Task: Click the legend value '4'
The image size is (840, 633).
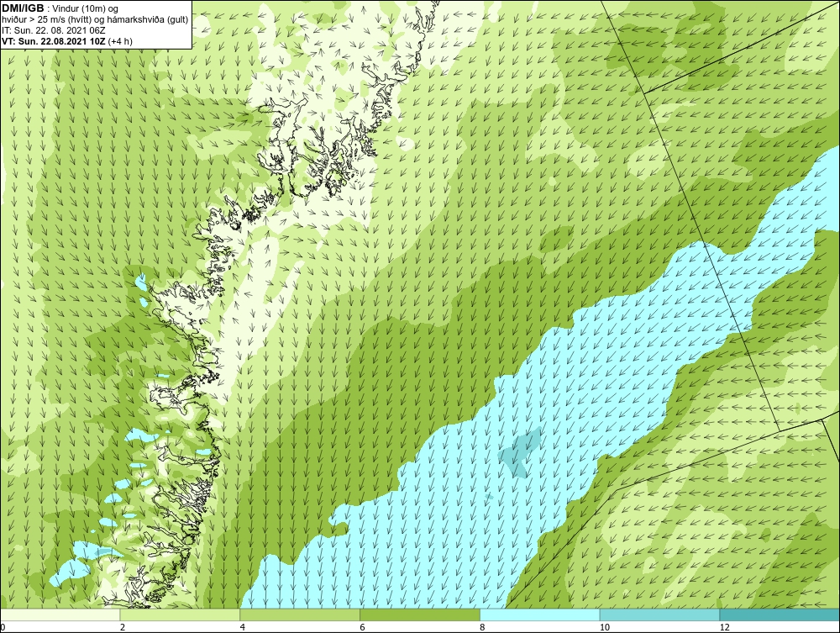Action: [243, 627]
